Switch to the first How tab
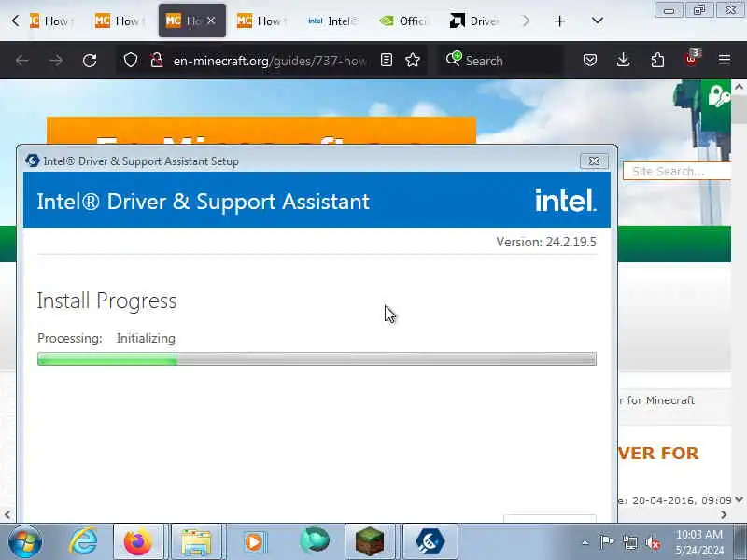The width and height of the screenshot is (747, 560). click(50, 21)
